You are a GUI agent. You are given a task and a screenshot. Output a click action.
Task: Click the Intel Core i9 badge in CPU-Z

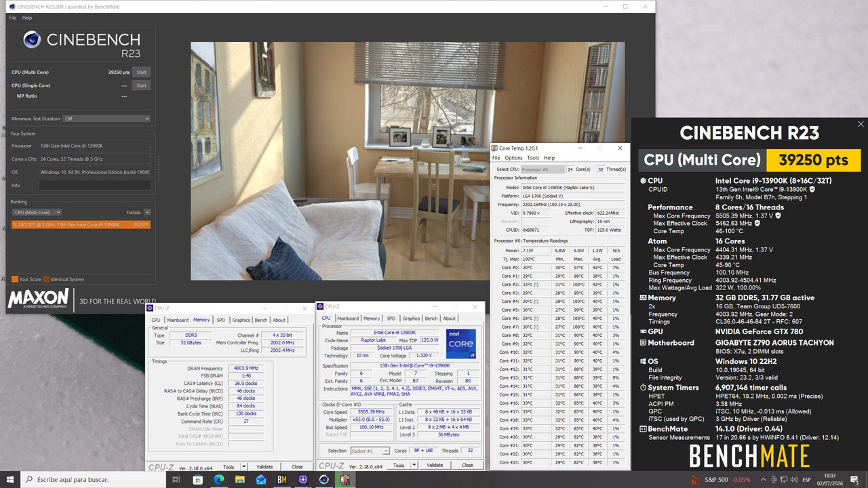click(x=461, y=344)
